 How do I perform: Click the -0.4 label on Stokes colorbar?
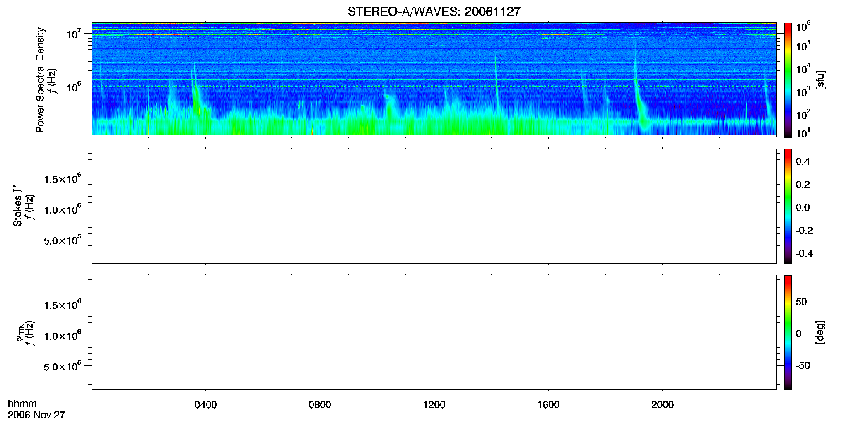pyautogui.click(x=804, y=254)
